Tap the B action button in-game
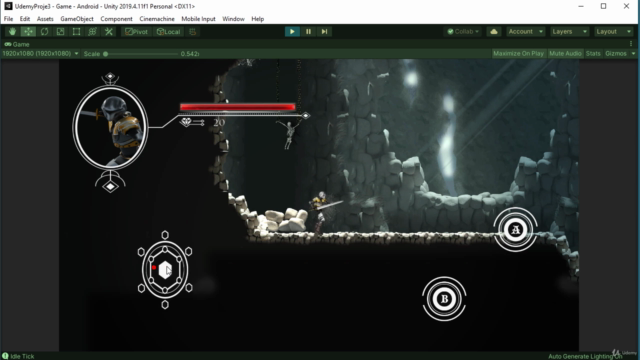 pyautogui.click(x=444, y=299)
